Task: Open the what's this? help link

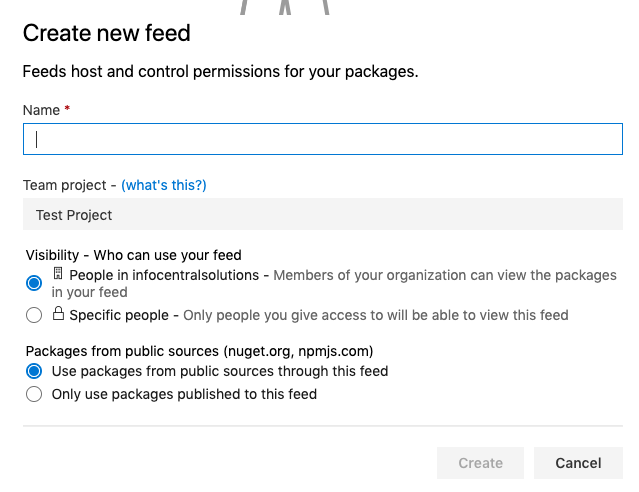Action: [164, 185]
